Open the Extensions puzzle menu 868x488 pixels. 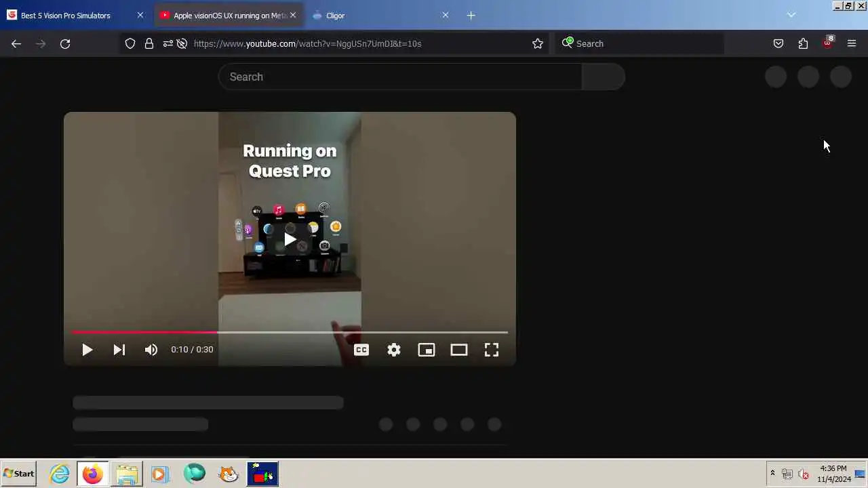tap(803, 43)
